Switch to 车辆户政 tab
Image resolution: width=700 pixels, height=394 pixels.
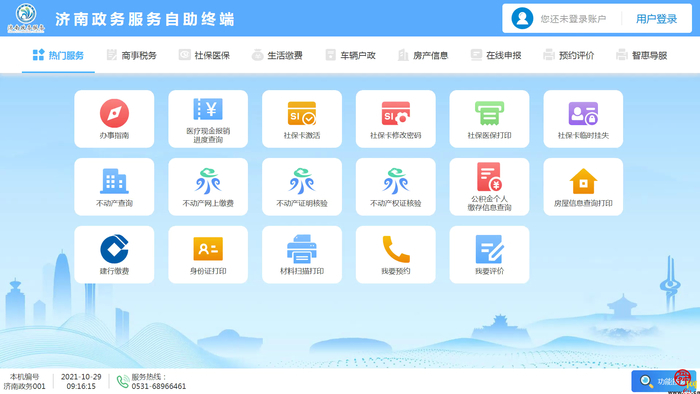pyautogui.click(x=350, y=55)
